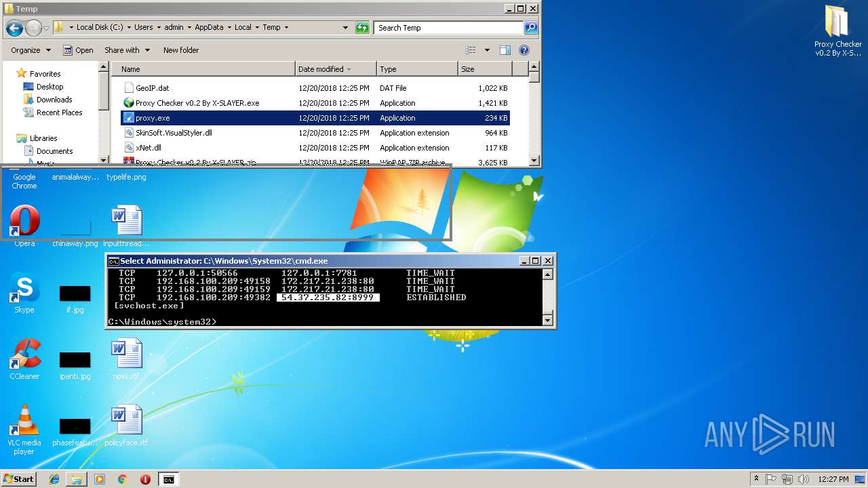Click the Skype desktop shortcut
868x488 pixels.
tap(24, 293)
